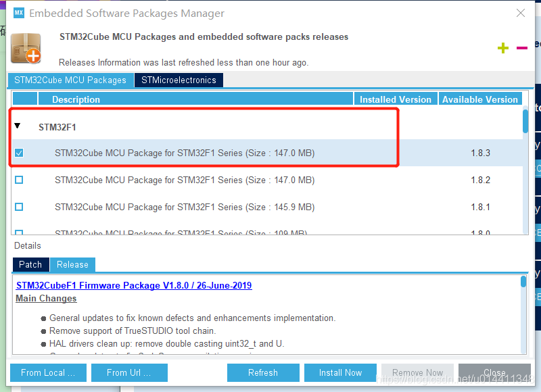This screenshot has width=541, height=392.
Task: Click the Installed Version column header
Action: 396,99
